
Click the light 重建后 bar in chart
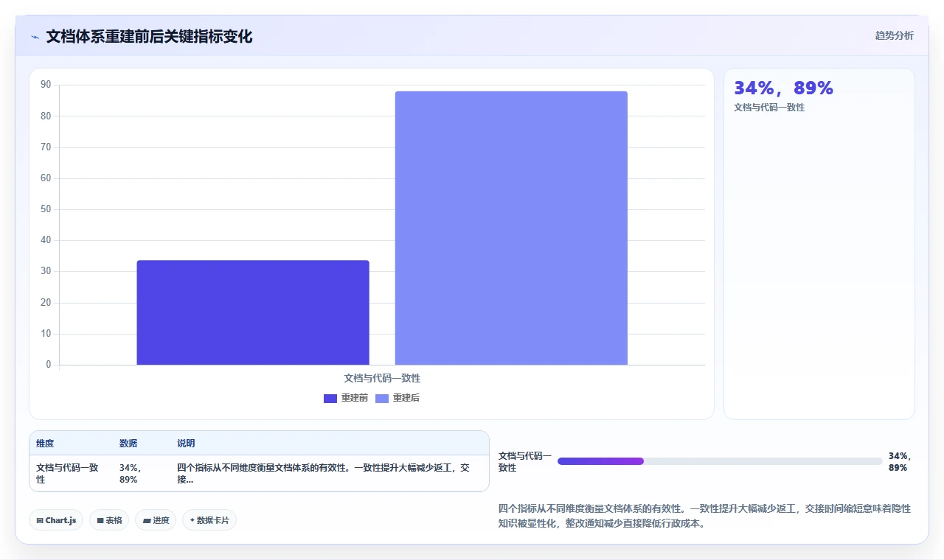pyautogui.click(x=511, y=228)
